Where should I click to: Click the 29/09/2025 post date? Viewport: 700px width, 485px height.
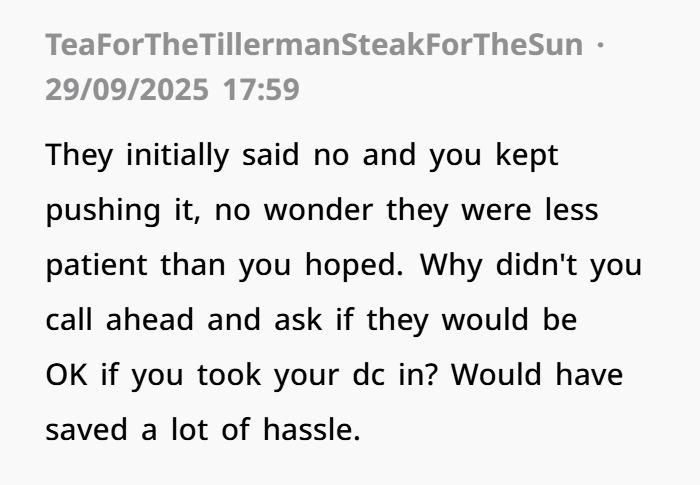point(127,90)
